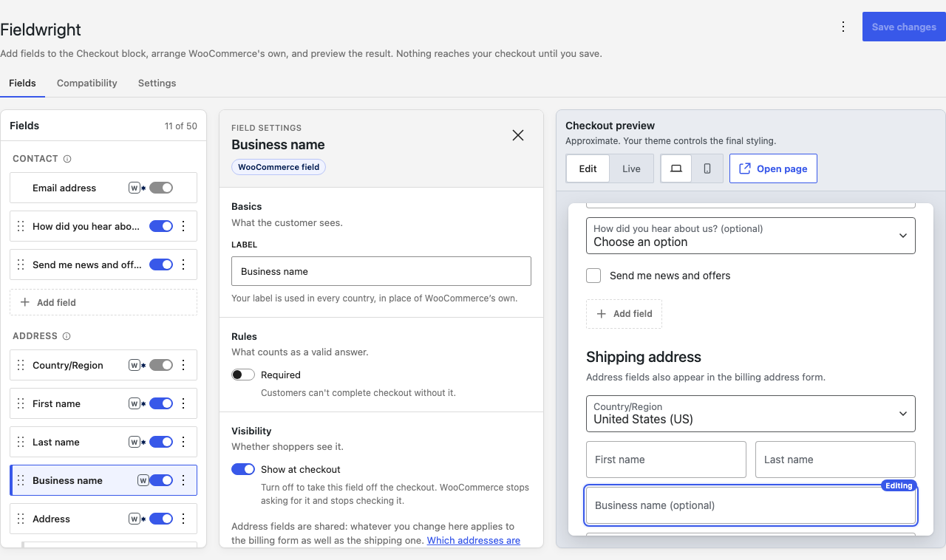The height and width of the screenshot is (560, 946).
Task: Open options menu for First name row
Action: pyautogui.click(x=184, y=403)
